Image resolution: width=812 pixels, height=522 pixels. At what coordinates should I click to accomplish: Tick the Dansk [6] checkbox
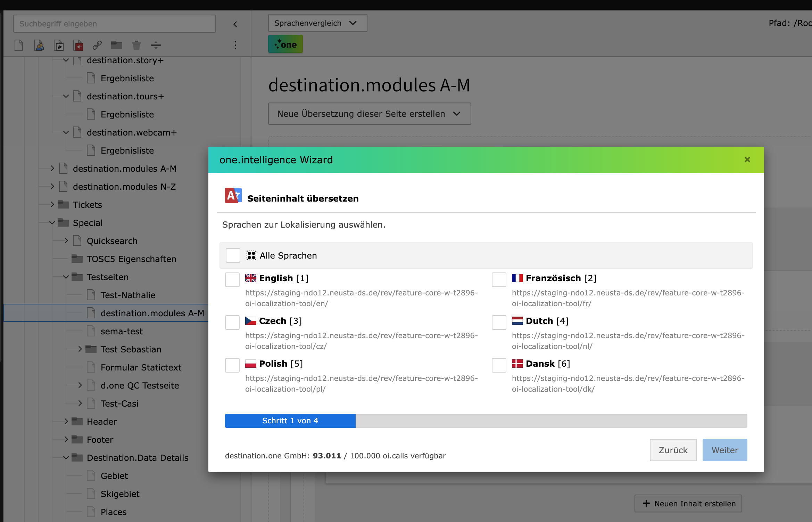[x=499, y=365]
